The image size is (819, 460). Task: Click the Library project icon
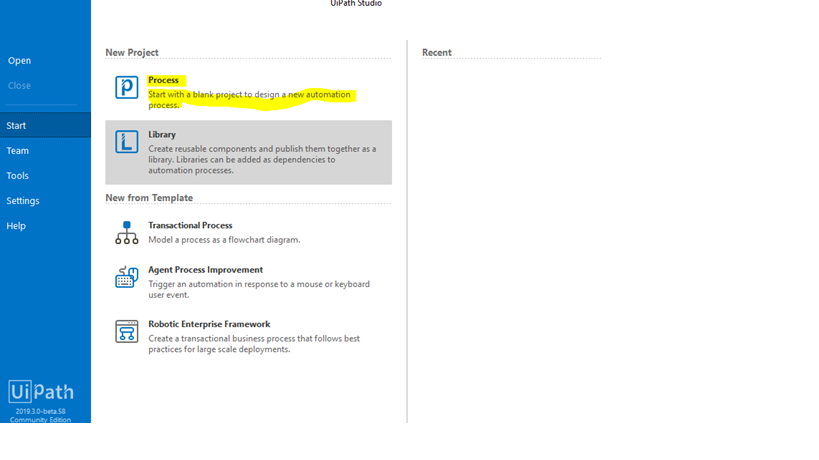[x=126, y=141]
